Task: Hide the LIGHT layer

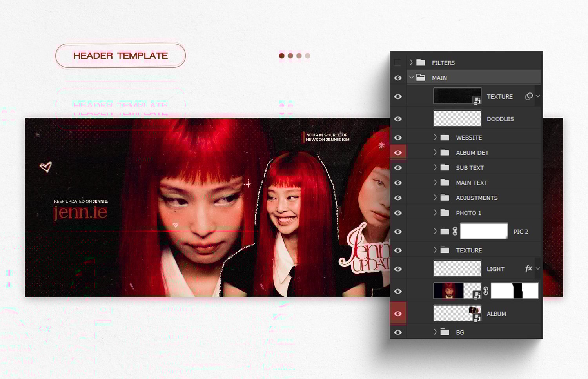Action: click(x=398, y=269)
